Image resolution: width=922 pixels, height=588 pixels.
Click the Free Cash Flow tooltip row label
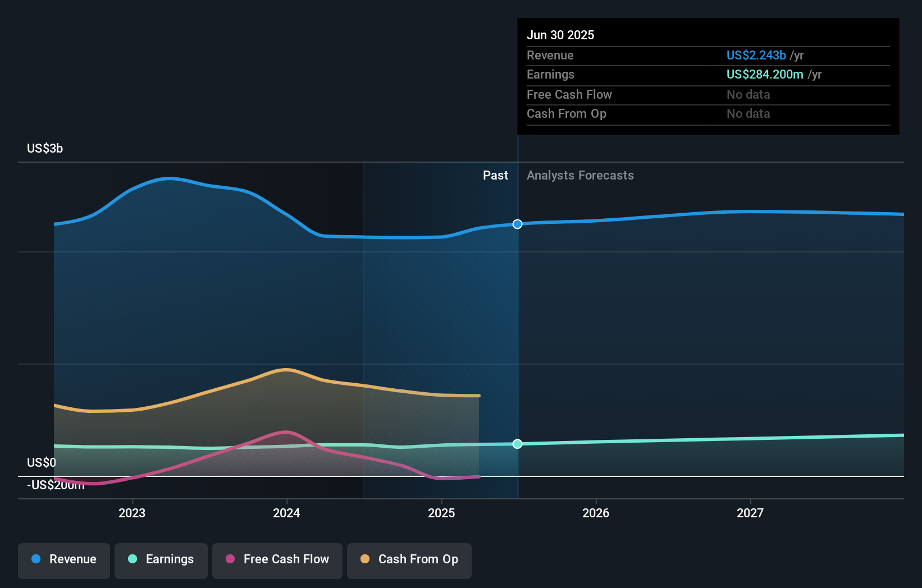pos(569,94)
